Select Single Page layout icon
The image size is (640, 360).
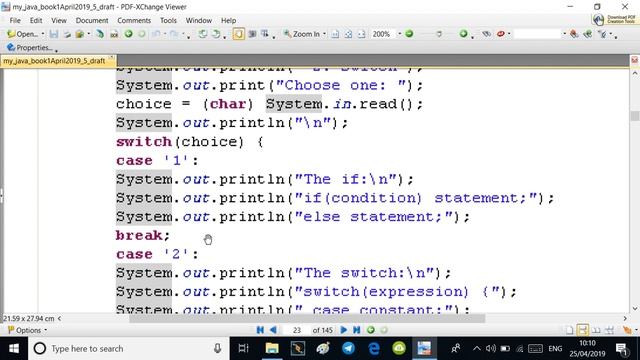569,330
